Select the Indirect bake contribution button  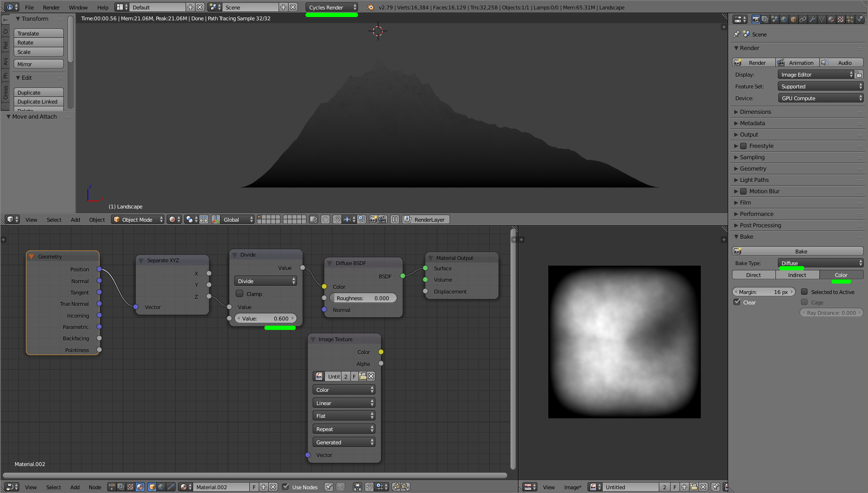[797, 275]
